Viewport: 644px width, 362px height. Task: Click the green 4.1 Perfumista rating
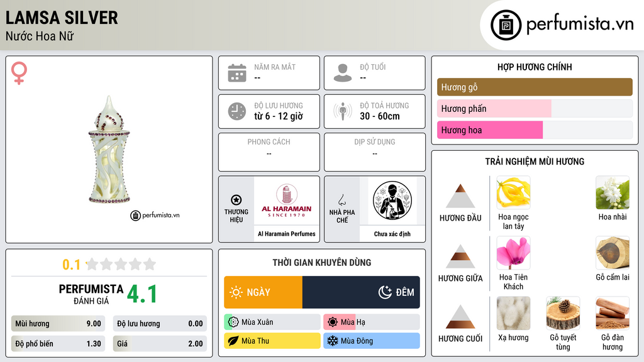pyautogui.click(x=142, y=294)
